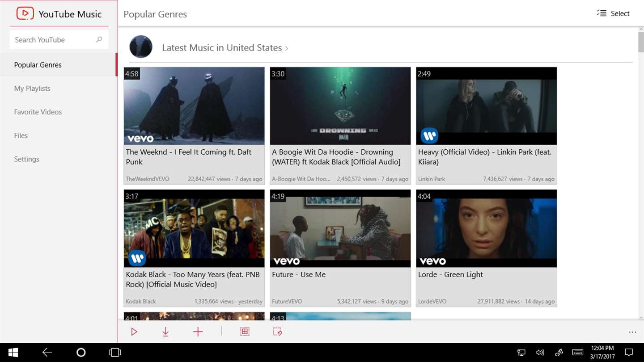This screenshot has height=362, width=644.
Task: Click the TheWeekndVEVO channel name
Action: (x=148, y=179)
